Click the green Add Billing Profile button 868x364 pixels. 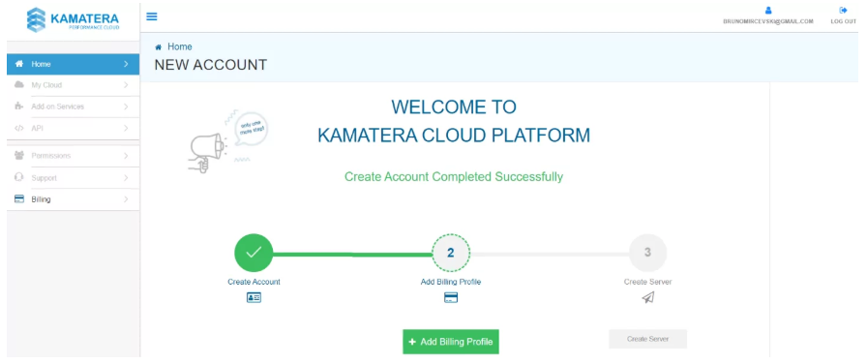click(x=451, y=342)
